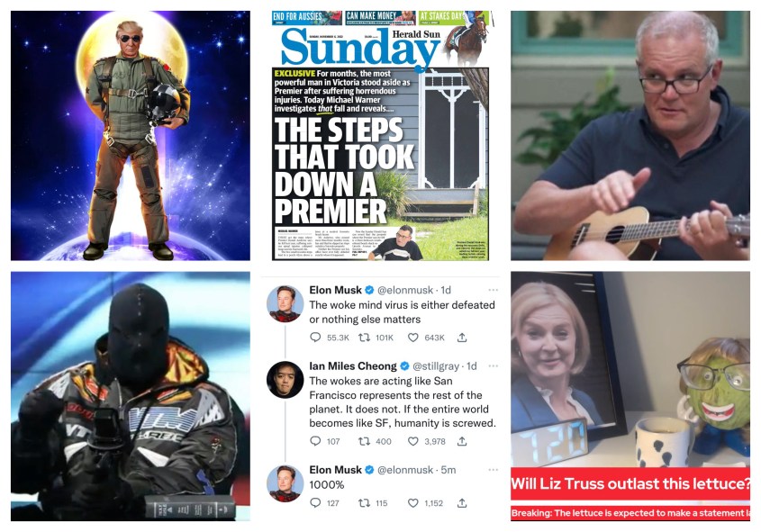Click the reply icon on Ian Miles Cheong's tweet
Image resolution: width=761 pixels, height=532 pixels.
click(x=315, y=441)
